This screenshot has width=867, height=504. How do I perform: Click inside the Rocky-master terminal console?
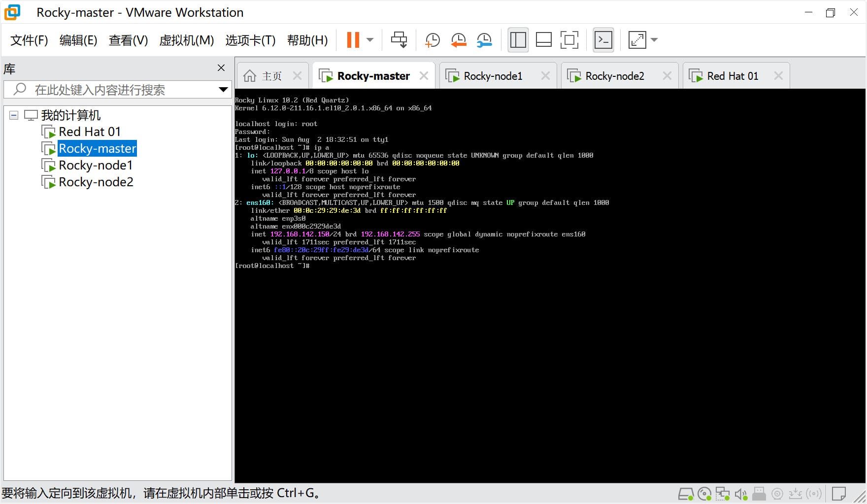coord(550,286)
